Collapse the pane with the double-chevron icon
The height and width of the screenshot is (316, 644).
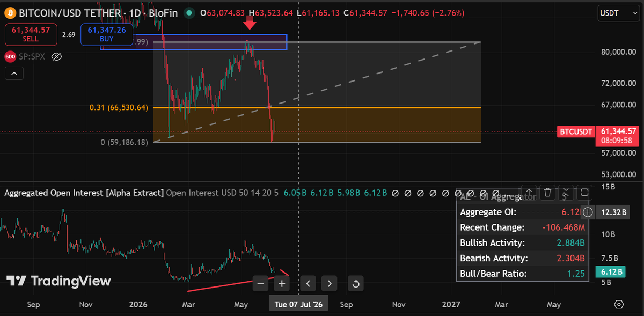pos(566,192)
